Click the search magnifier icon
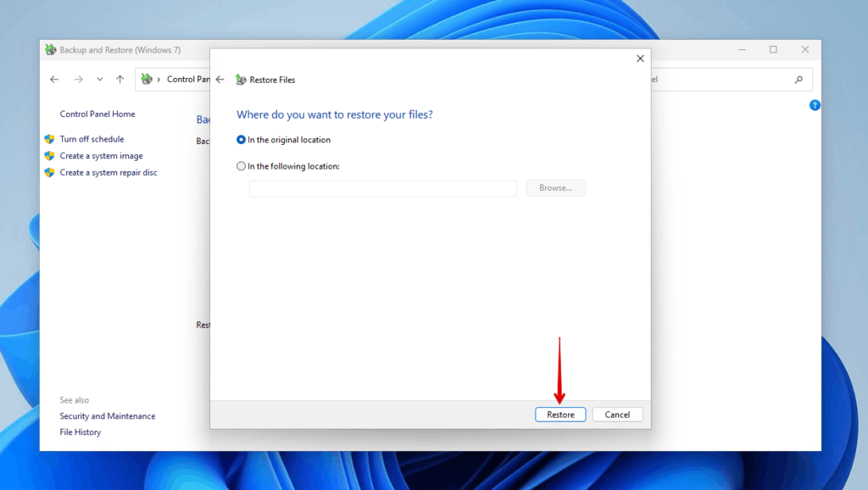The width and height of the screenshot is (868, 490). (x=798, y=79)
